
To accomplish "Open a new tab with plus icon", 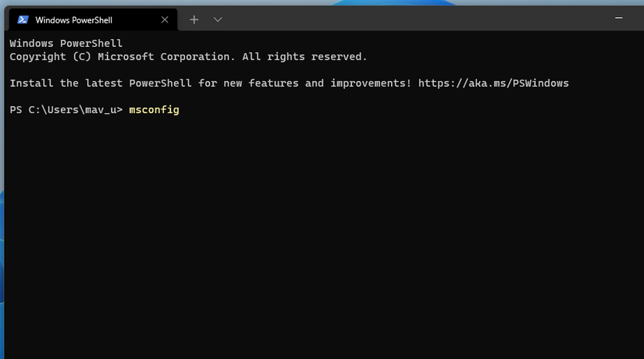I will 194,20.
